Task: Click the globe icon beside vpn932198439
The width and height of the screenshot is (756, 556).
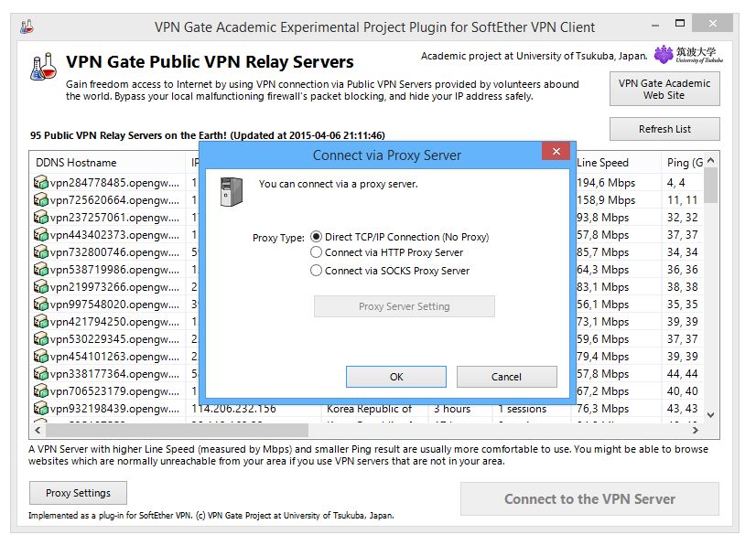Action: pyautogui.click(x=41, y=409)
